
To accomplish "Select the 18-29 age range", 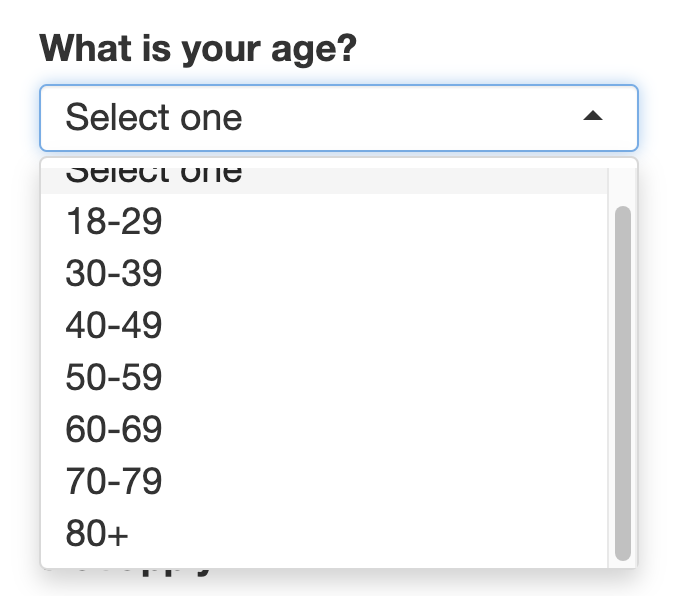I will [114, 221].
